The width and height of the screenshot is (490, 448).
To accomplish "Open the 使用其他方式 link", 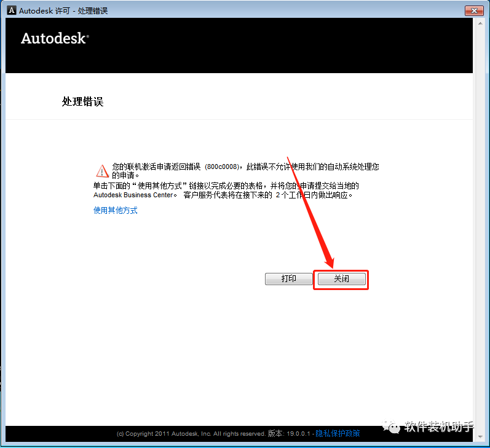I will pos(116,210).
